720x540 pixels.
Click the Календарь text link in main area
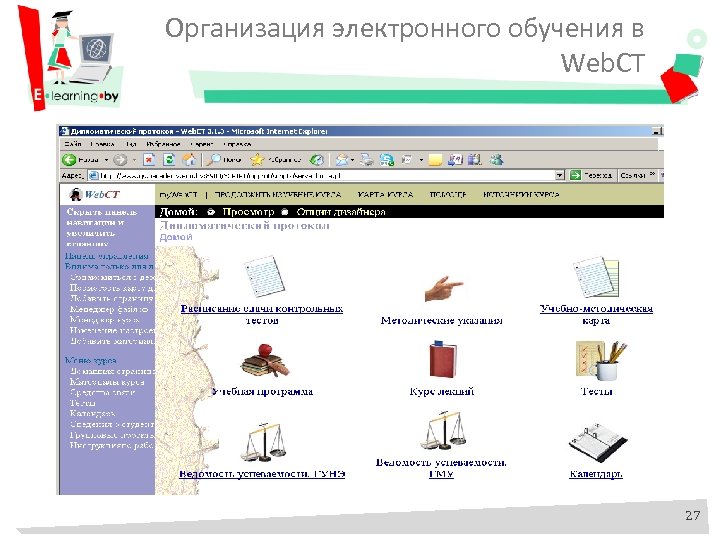tap(596, 474)
